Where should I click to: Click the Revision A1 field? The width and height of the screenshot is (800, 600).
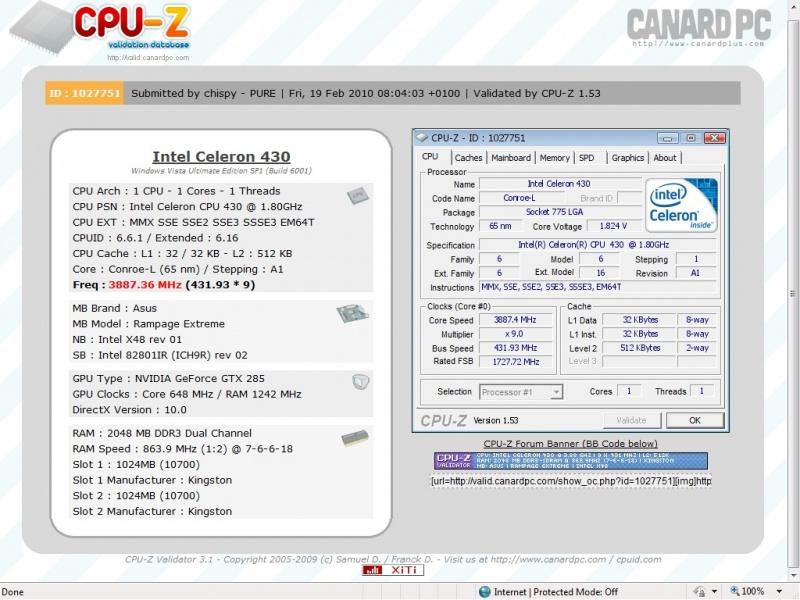pos(696,273)
